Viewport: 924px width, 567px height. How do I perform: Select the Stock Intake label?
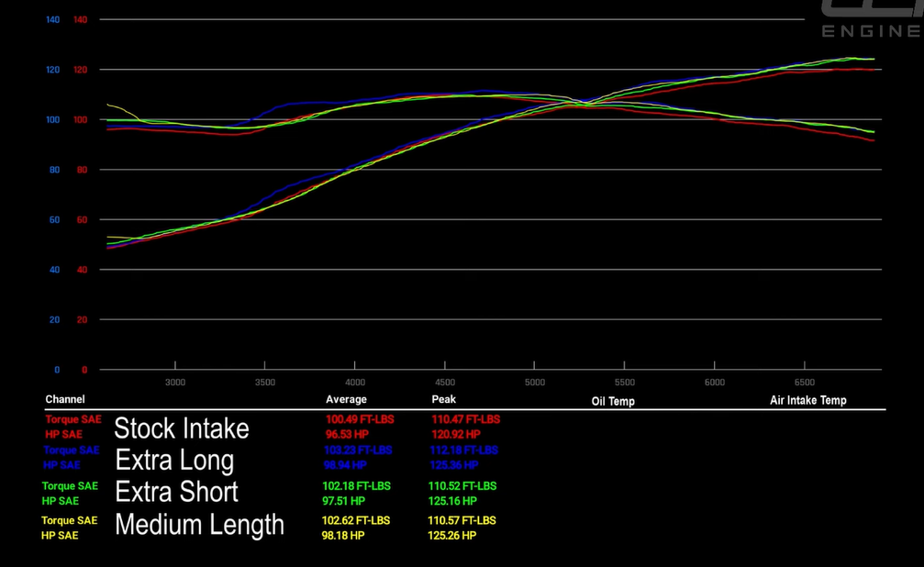pos(182,428)
